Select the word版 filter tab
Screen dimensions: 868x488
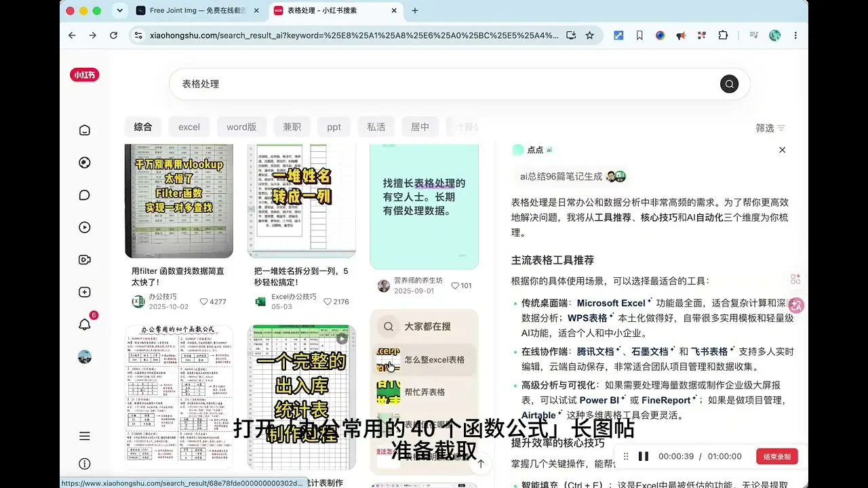[x=241, y=127]
